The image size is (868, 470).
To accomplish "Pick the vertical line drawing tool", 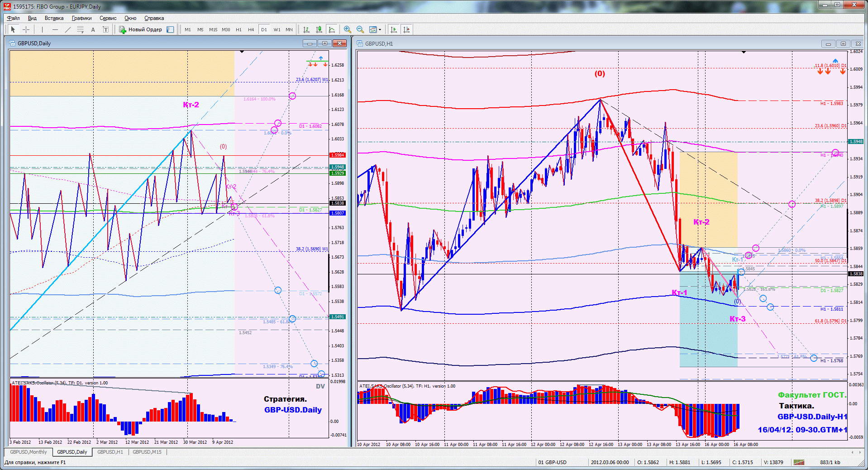I will [x=42, y=29].
